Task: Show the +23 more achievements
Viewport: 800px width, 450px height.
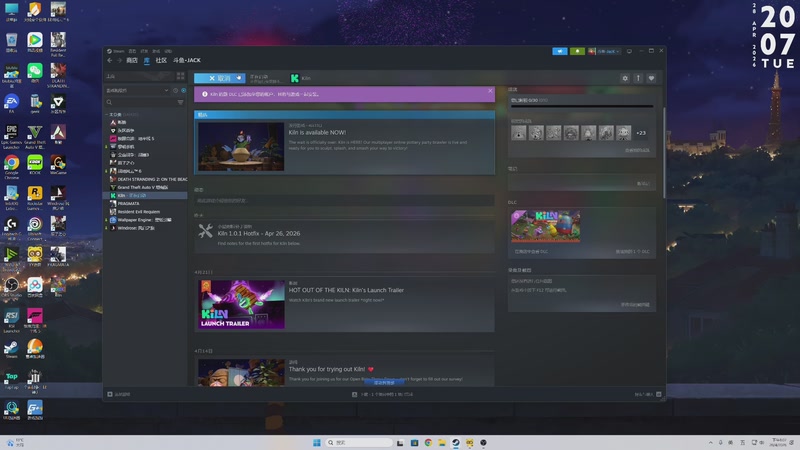Action: 641,133
